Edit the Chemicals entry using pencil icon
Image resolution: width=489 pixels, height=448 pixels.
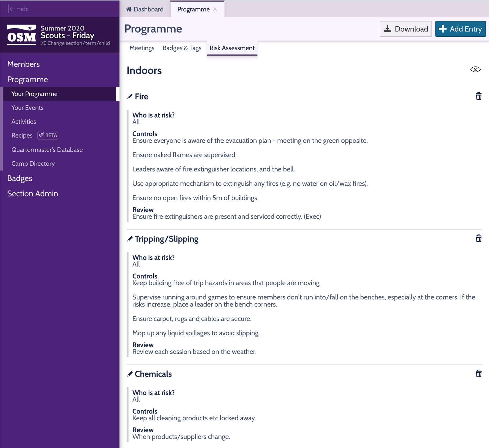130,374
